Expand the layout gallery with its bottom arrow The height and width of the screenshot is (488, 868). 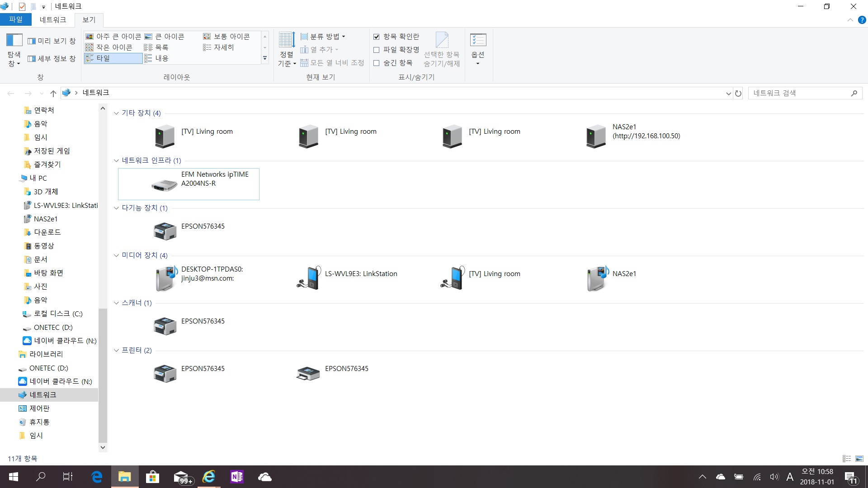265,58
